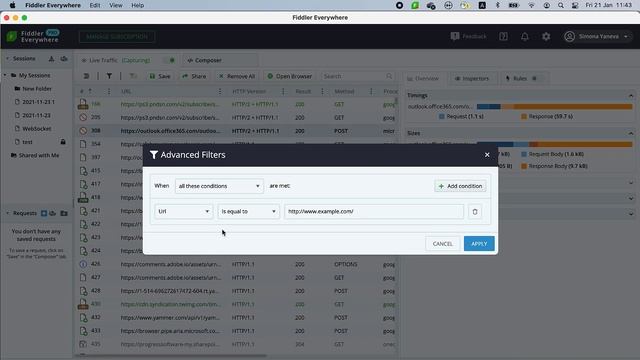
Task: Select session row 432 www.yammer.com
Action: click(x=236, y=317)
